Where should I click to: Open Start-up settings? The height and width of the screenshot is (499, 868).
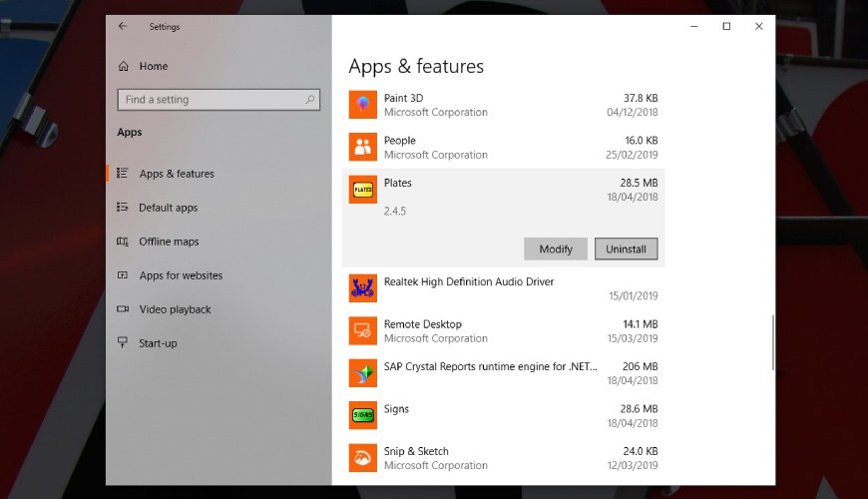[158, 343]
